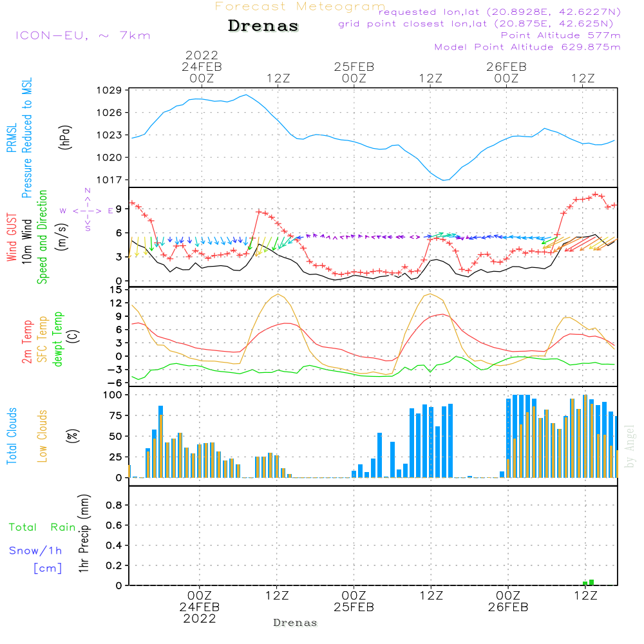
Task: Click the orange "SFC Temp" label
Action: [42, 339]
